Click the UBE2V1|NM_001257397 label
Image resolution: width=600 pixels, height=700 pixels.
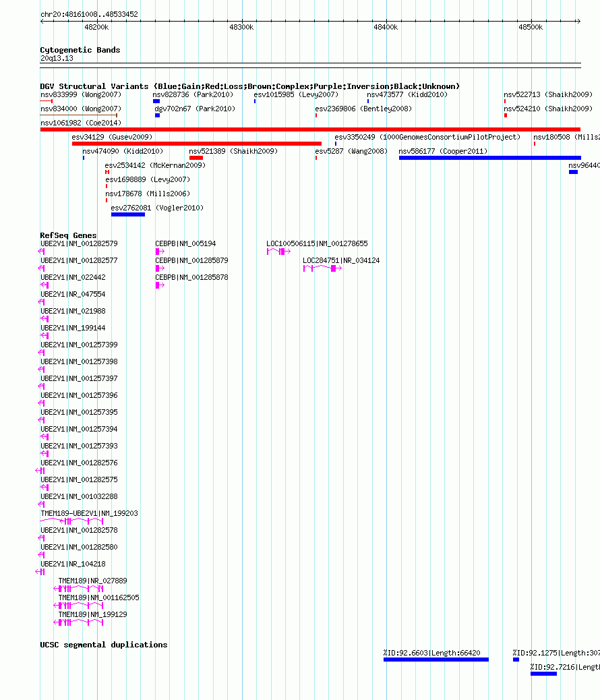click(79, 378)
